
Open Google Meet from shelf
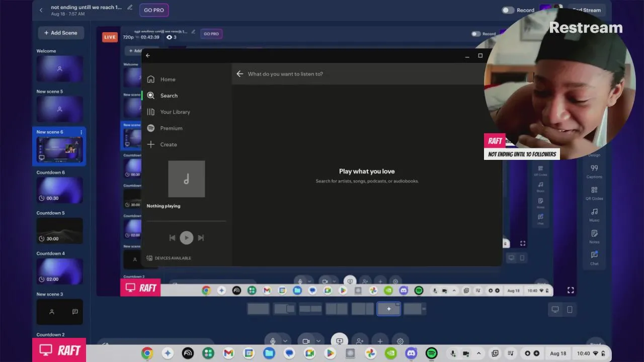(x=309, y=353)
